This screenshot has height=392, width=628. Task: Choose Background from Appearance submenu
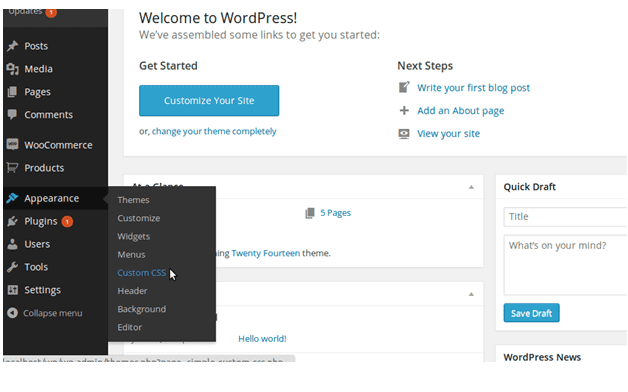(x=141, y=309)
